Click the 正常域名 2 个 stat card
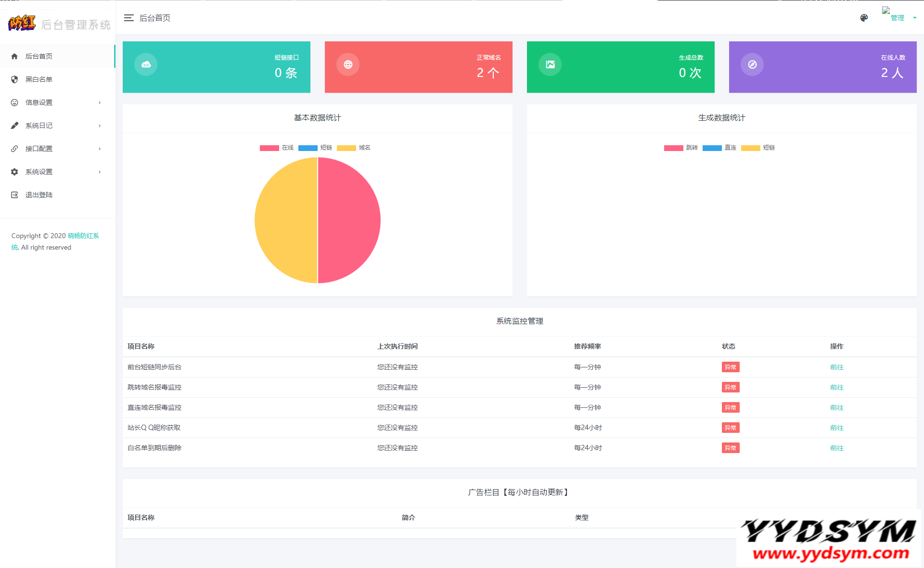Screen dimensions: 924x568 coord(419,67)
